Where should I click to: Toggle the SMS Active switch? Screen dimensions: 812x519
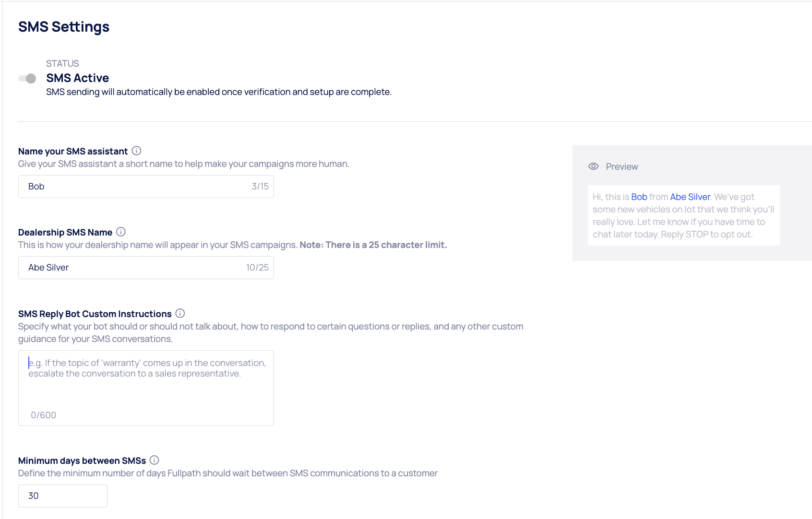click(27, 79)
